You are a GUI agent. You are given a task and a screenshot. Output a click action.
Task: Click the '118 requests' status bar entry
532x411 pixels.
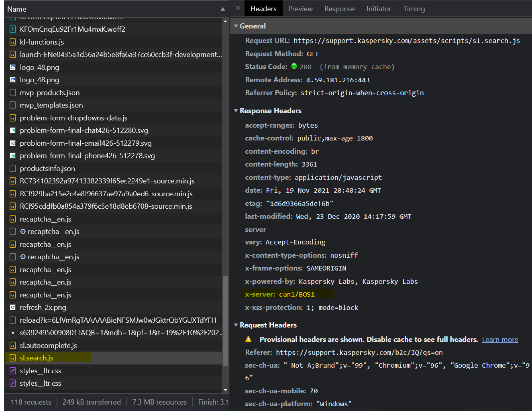click(x=31, y=402)
